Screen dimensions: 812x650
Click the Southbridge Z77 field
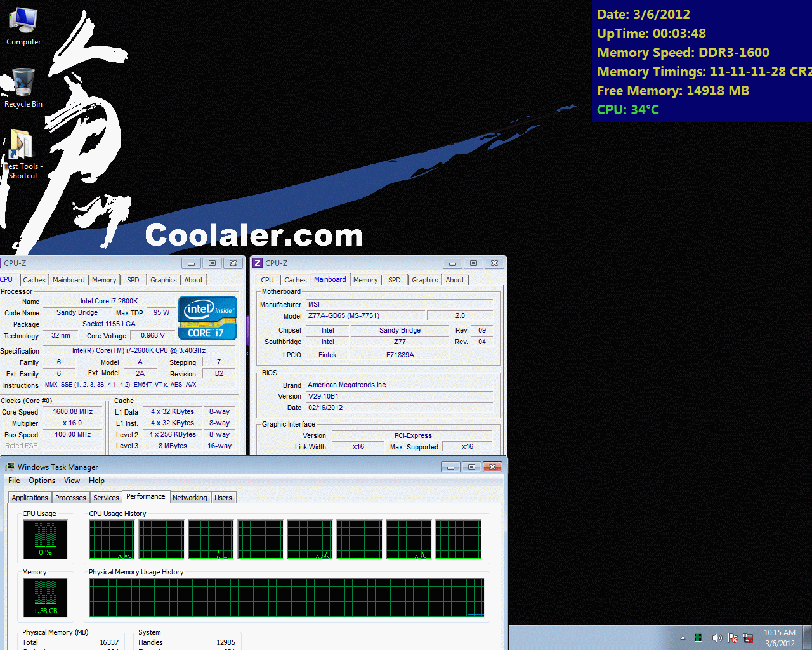[400, 342]
